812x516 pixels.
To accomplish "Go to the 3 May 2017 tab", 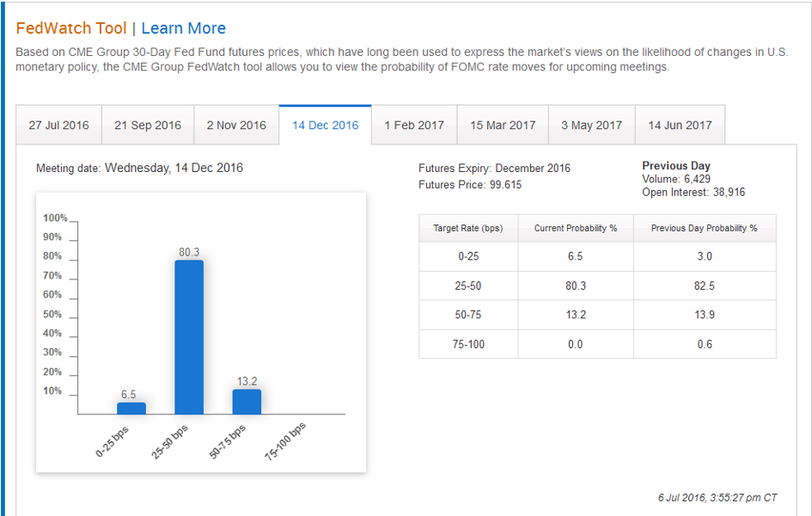I will [592, 125].
